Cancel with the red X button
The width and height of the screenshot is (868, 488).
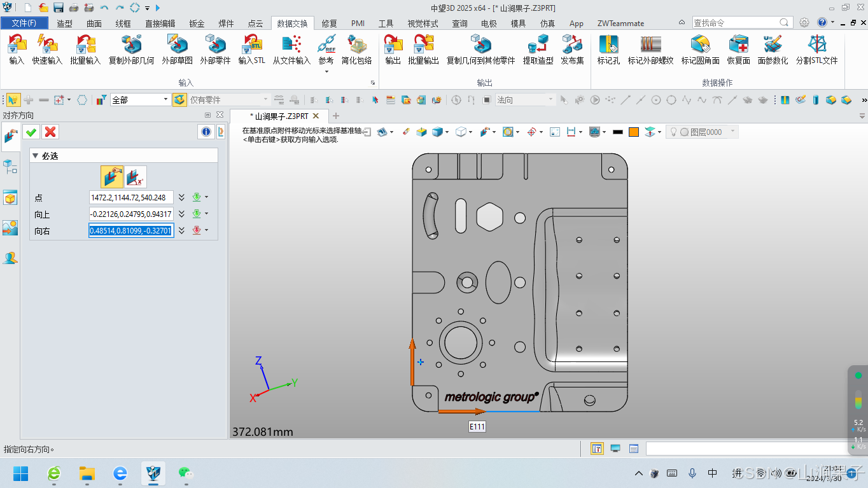point(51,132)
